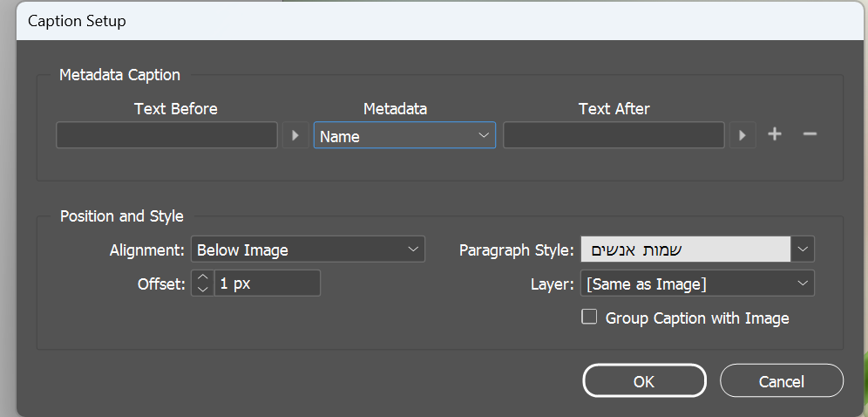Add a metadata caption row with plus icon

click(x=774, y=134)
